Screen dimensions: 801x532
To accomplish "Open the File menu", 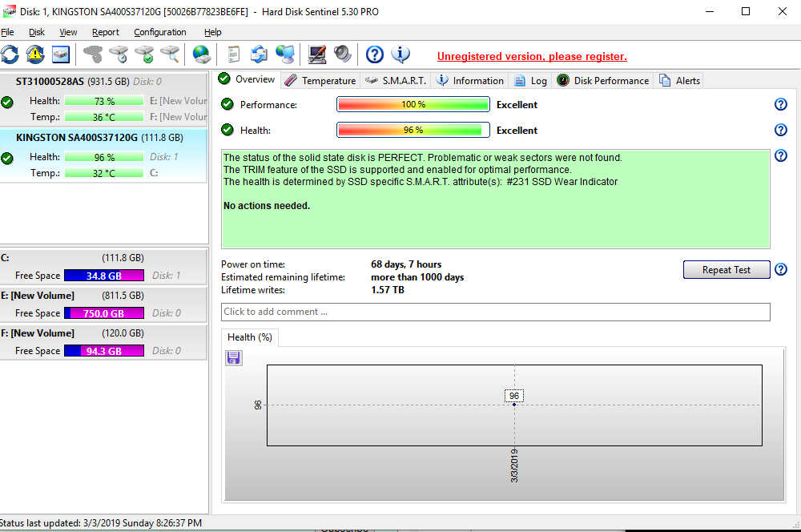I will 7,32.
